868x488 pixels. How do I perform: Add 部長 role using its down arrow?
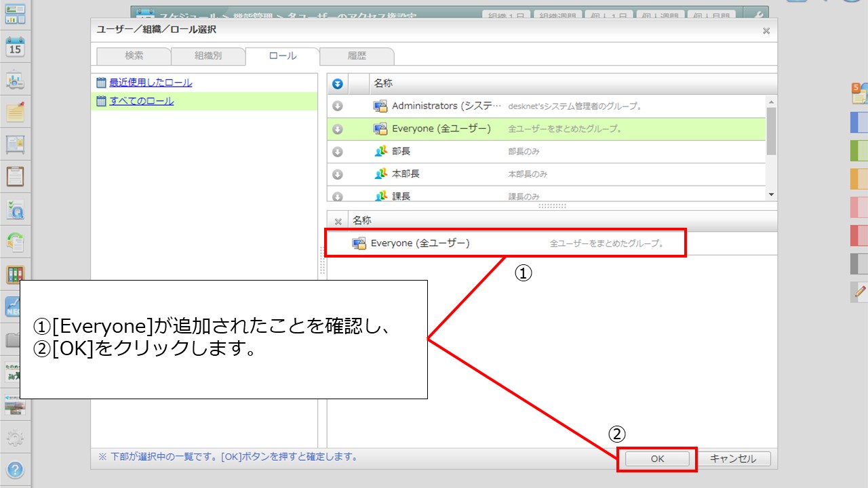pos(337,152)
